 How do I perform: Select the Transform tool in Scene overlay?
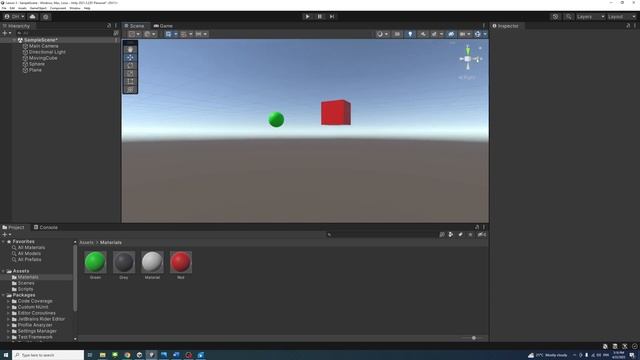[130, 89]
